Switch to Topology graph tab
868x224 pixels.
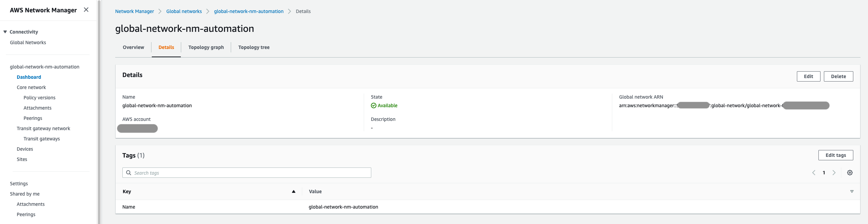tap(206, 47)
